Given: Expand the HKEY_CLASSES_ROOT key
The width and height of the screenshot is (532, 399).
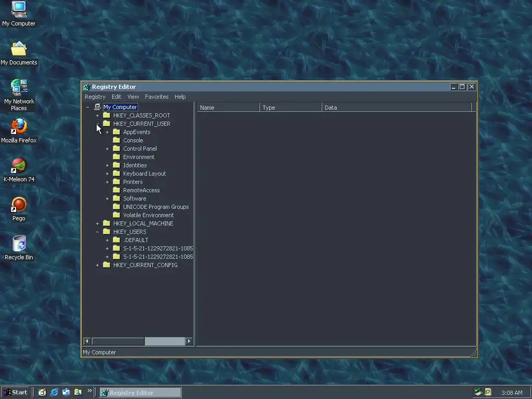Looking at the screenshot, I should pyautogui.click(x=97, y=115).
